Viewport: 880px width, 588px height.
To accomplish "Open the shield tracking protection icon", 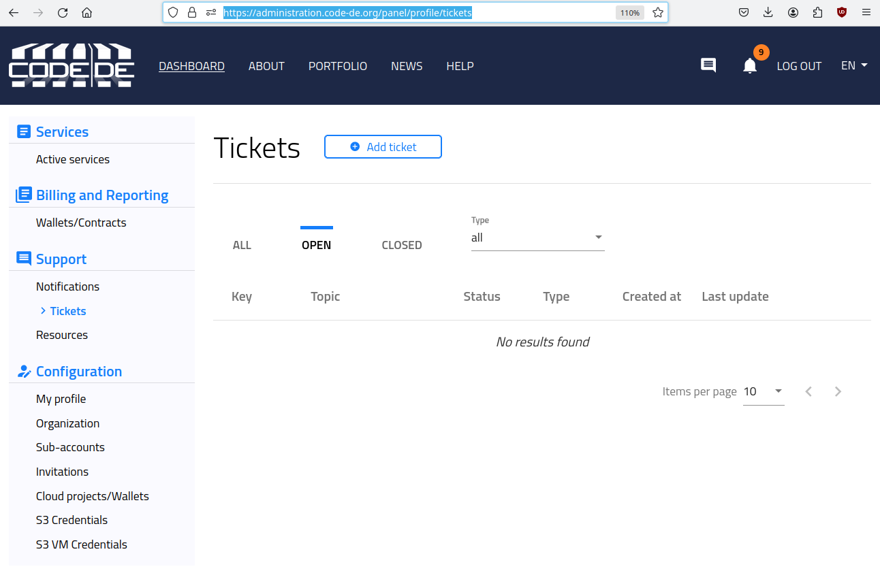I will pyautogui.click(x=173, y=12).
